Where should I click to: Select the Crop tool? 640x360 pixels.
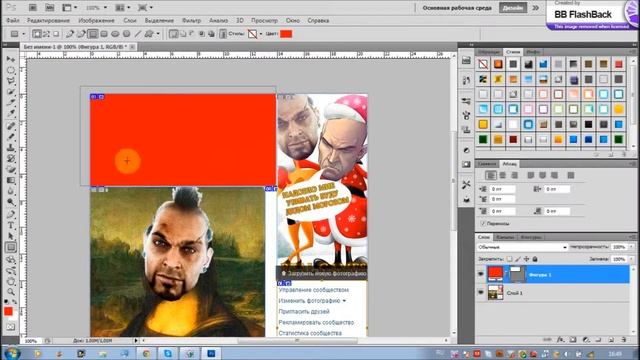click(x=11, y=102)
